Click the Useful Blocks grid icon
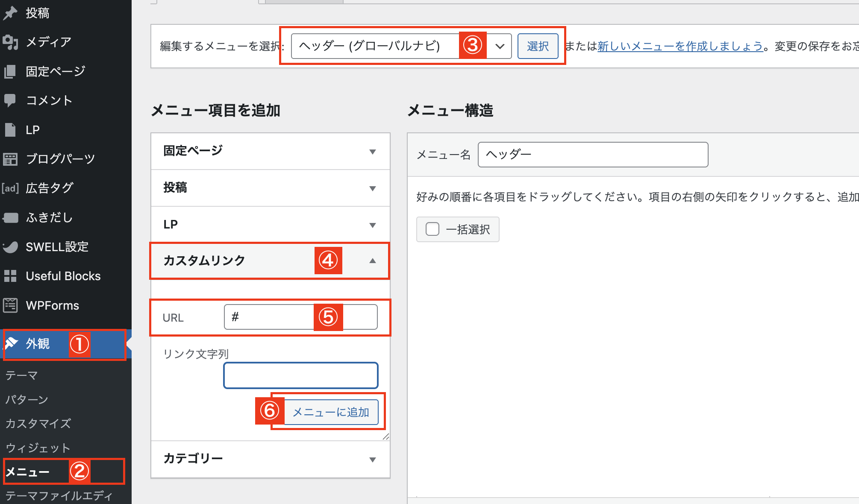The height and width of the screenshot is (504, 859). point(10,276)
